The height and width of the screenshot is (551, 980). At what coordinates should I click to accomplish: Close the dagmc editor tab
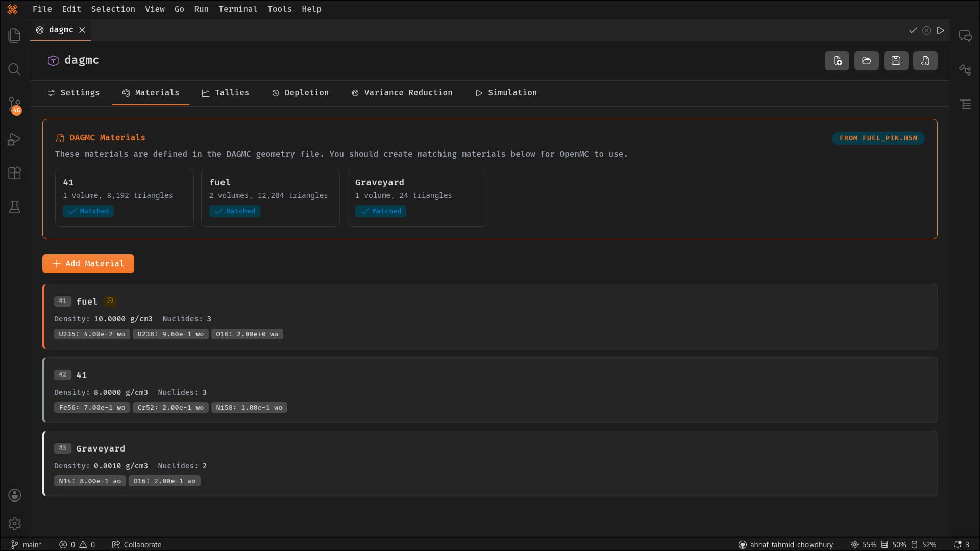coord(82,30)
